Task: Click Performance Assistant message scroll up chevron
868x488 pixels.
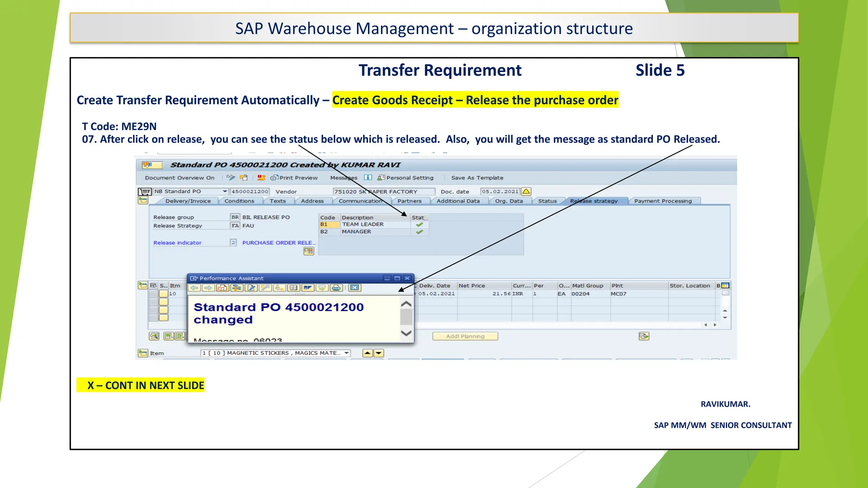Action: pyautogui.click(x=406, y=304)
